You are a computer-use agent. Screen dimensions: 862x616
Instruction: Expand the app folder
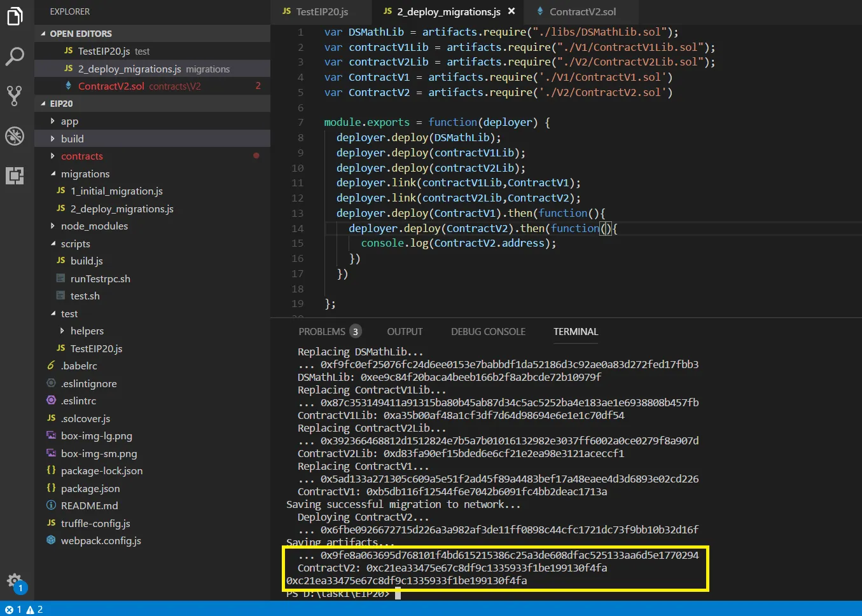53,121
